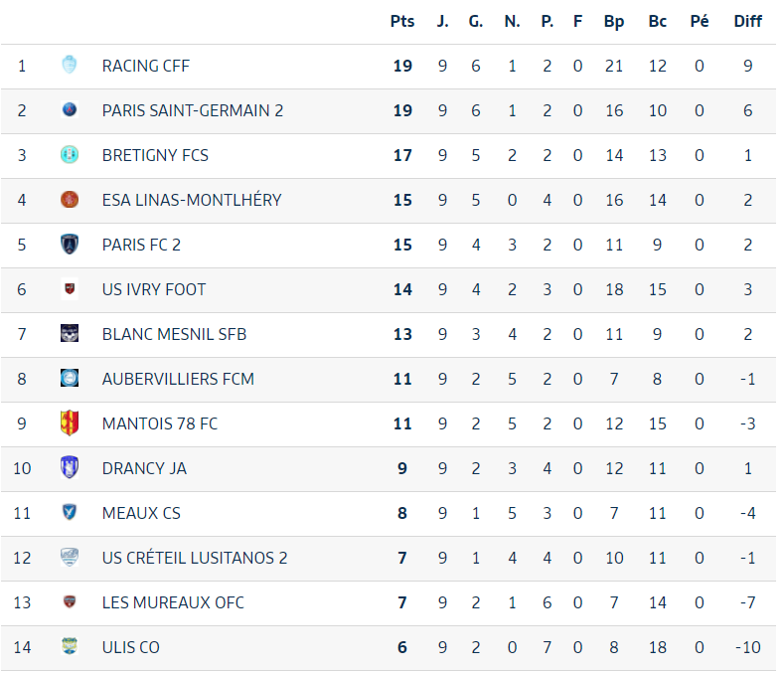Viewport: 784px width, 673px height.
Task: Click the Aubervilliers FCM logo
Action: pyautogui.click(x=70, y=379)
